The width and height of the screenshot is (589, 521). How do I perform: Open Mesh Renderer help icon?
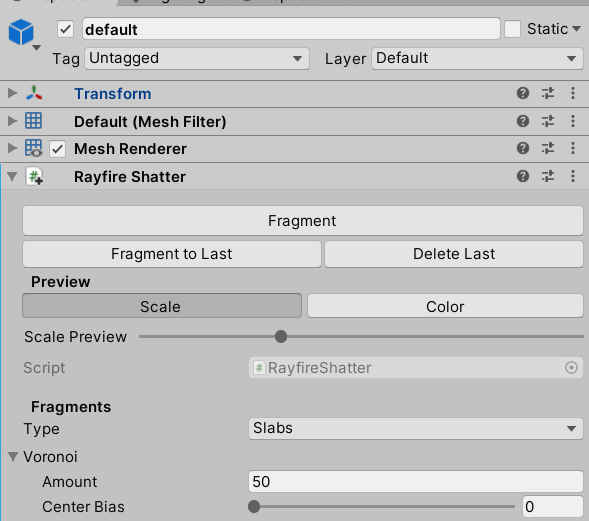tap(523, 148)
